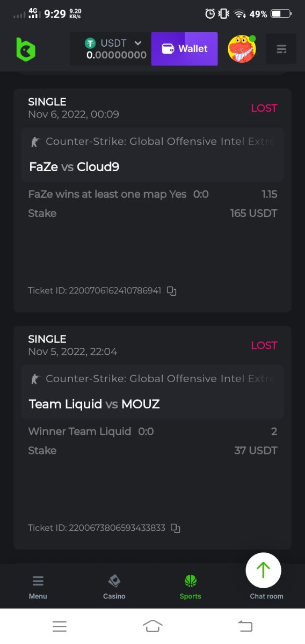Copy the FaZe vs Cloud9 ticket ID

click(171, 291)
